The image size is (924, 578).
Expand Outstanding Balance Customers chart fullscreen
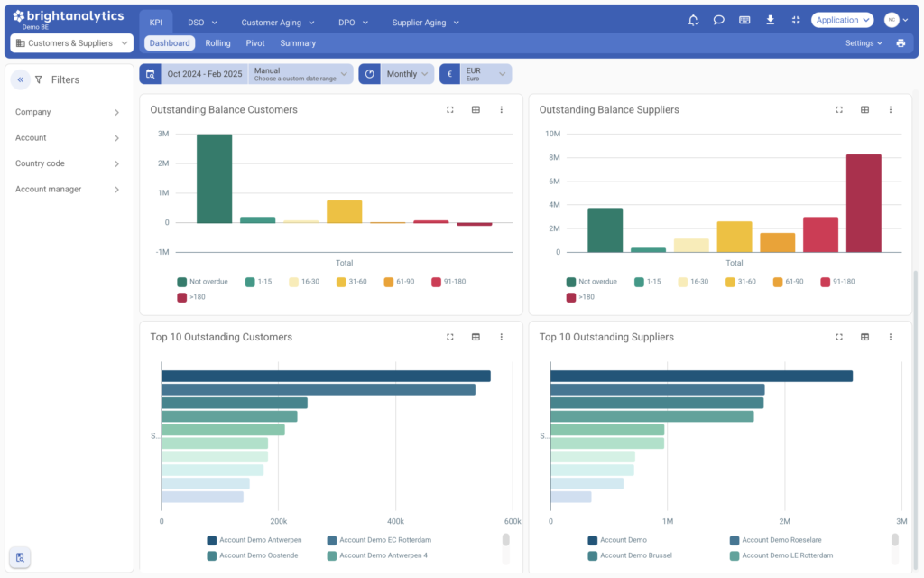click(449, 109)
